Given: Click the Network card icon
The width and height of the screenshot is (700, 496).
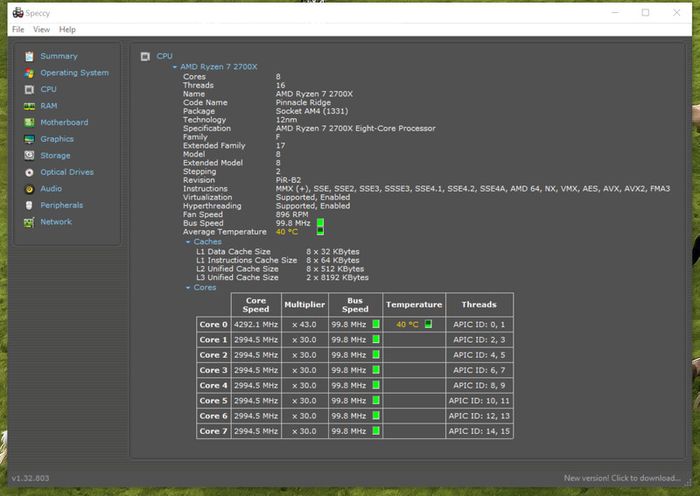Looking at the screenshot, I should coord(29,222).
